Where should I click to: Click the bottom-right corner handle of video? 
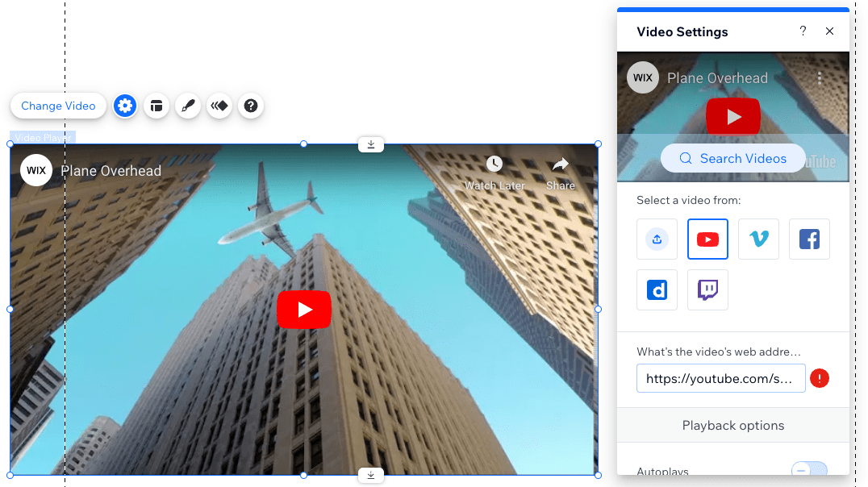tap(598, 475)
